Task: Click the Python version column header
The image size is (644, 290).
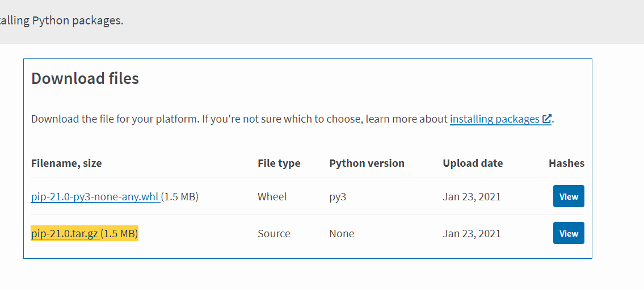Action: pyautogui.click(x=367, y=163)
